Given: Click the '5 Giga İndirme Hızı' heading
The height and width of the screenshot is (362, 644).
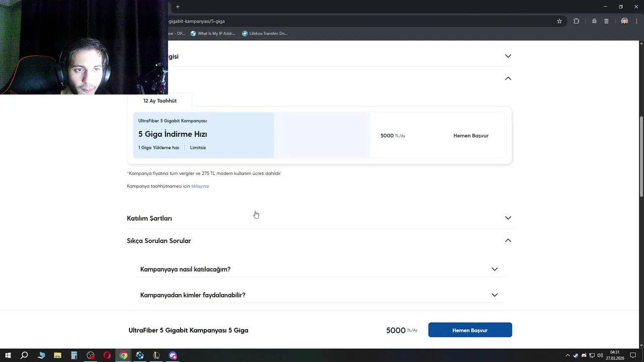Looking at the screenshot, I should 173,134.
